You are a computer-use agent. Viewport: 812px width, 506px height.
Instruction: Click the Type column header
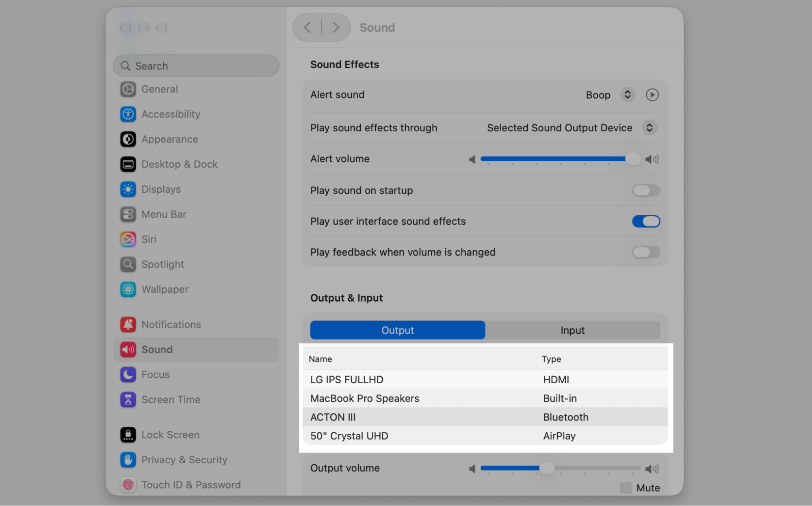[551, 359]
